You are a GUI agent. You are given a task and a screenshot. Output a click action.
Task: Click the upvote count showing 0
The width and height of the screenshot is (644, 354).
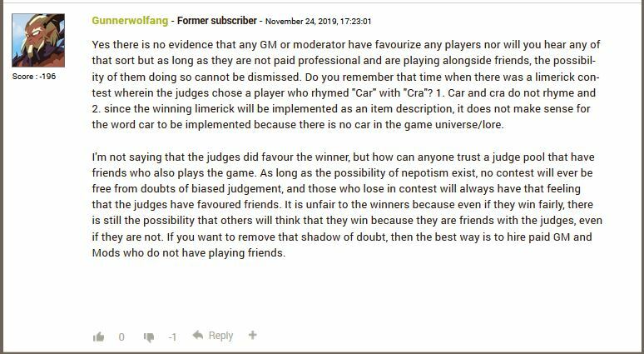pos(121,337)
